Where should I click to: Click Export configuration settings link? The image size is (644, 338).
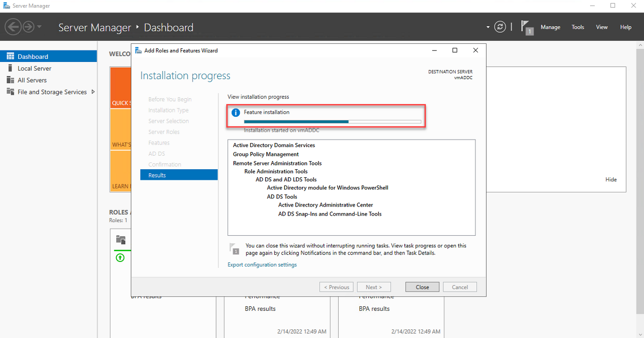(x=262, y=264)
